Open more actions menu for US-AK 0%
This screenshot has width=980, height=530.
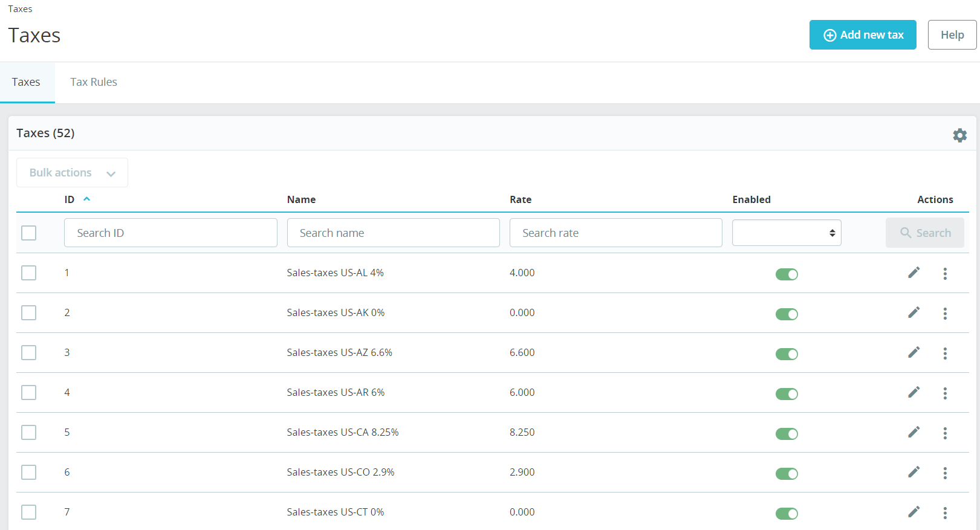click(945, 314)
